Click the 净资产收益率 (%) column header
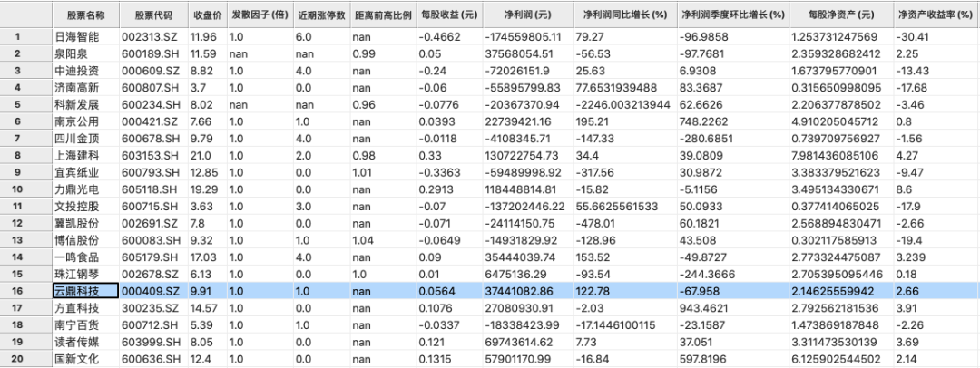980x368 pixels. 936,14
